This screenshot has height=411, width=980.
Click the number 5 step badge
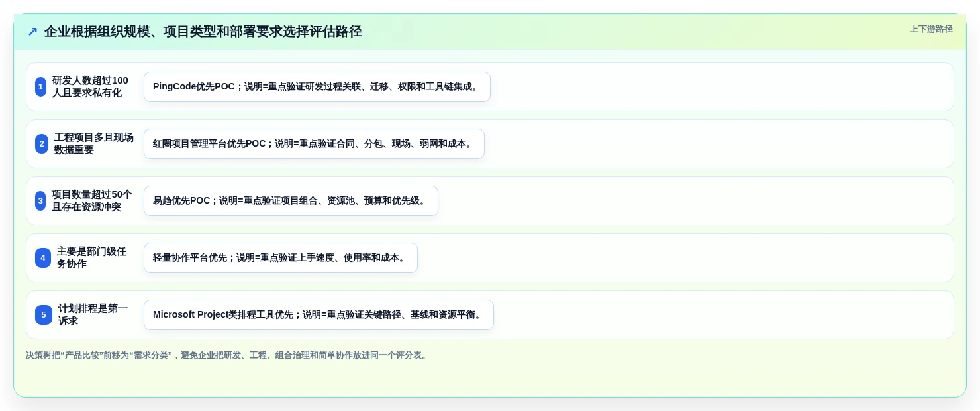(x=44, y=315)
